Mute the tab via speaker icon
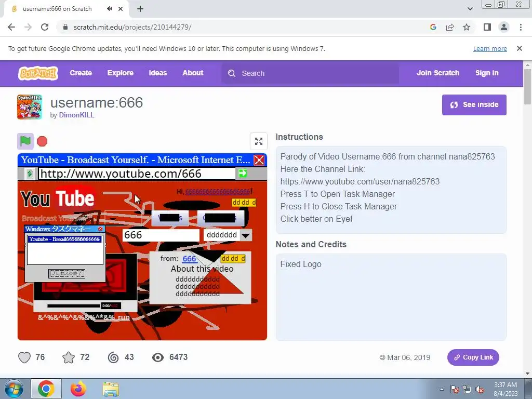Viewport: 532px width, 399px height. coord(109,9)
